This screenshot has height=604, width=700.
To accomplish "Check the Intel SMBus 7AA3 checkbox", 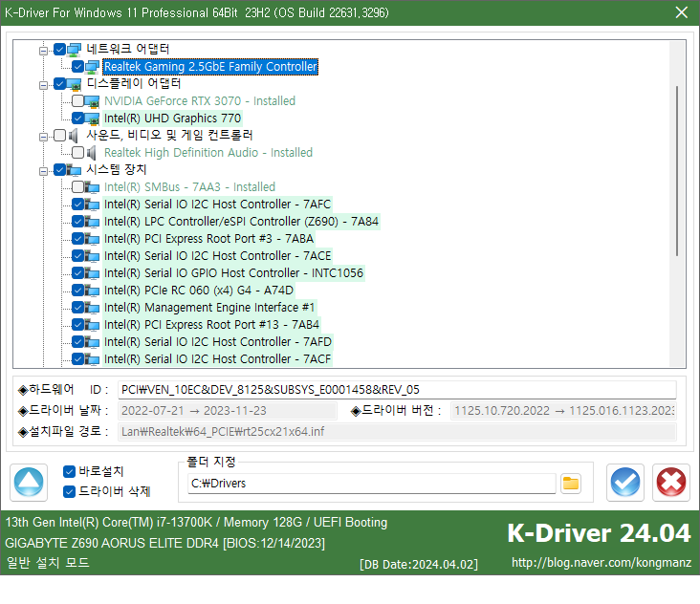I will tap(77, 187).
